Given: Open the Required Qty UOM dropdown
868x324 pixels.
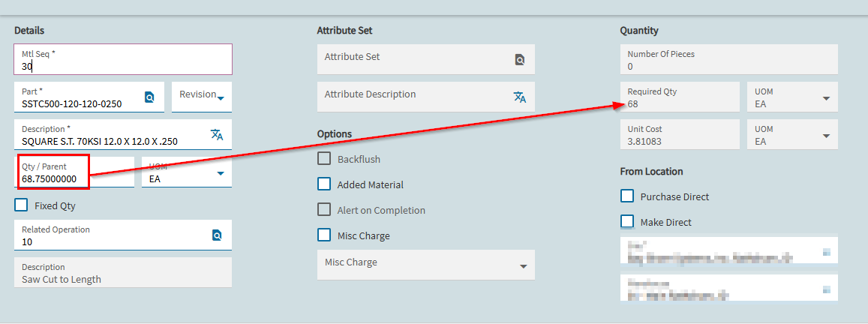Looking at the screenshot, I should coord(826,98).
